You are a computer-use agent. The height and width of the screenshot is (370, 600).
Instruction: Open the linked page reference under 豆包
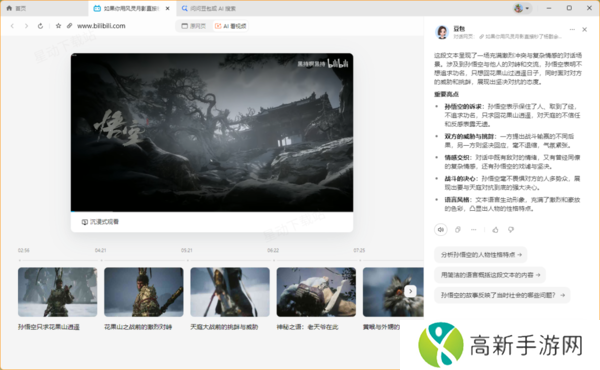(x=520, y=36)
